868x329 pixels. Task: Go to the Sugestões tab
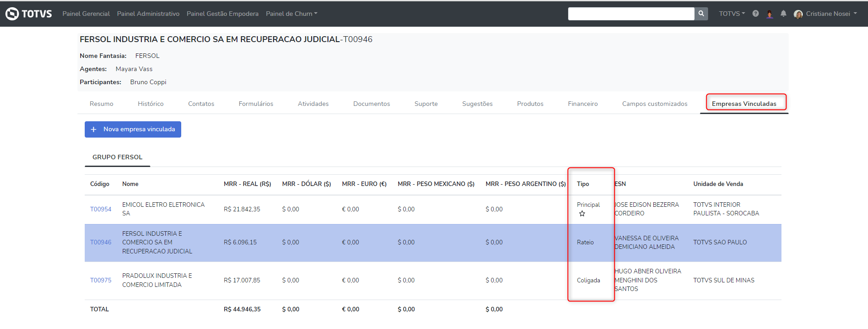click(x=477, y=104)
